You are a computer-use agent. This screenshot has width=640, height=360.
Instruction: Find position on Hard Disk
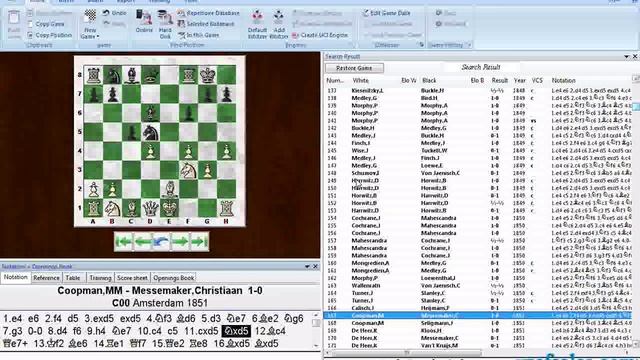[165, 24]
